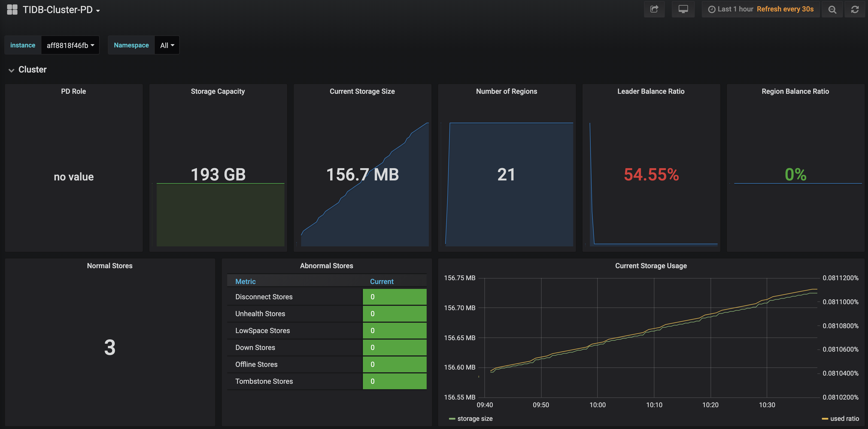Open the Namespace All dropdown
This screenshot has width=868, height=429.
click(x=166, y=45)
